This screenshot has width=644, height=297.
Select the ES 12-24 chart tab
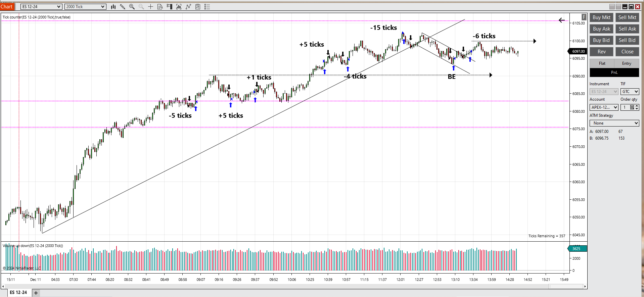(x=18, y=293)
